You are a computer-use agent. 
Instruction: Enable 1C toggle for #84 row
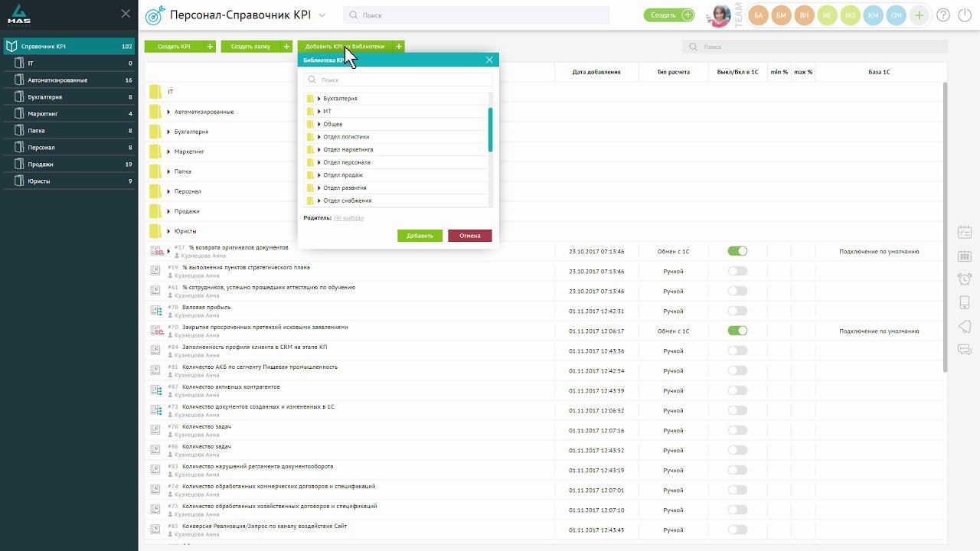(x=737, y=350)
